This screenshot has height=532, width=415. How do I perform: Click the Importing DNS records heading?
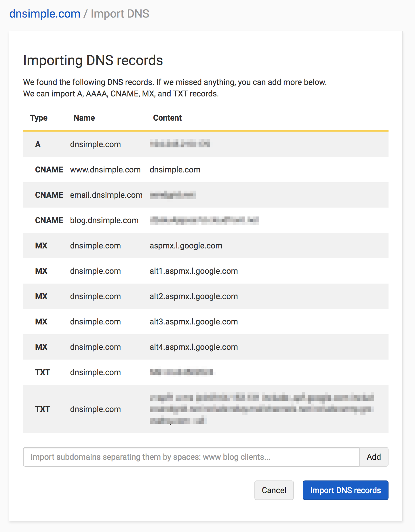click(93, 60)
